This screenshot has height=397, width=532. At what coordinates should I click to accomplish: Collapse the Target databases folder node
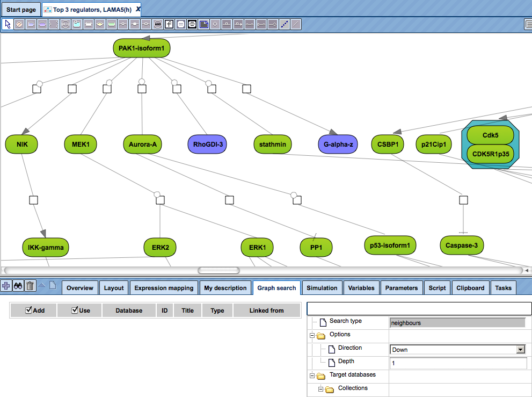[x=312, y=376]
